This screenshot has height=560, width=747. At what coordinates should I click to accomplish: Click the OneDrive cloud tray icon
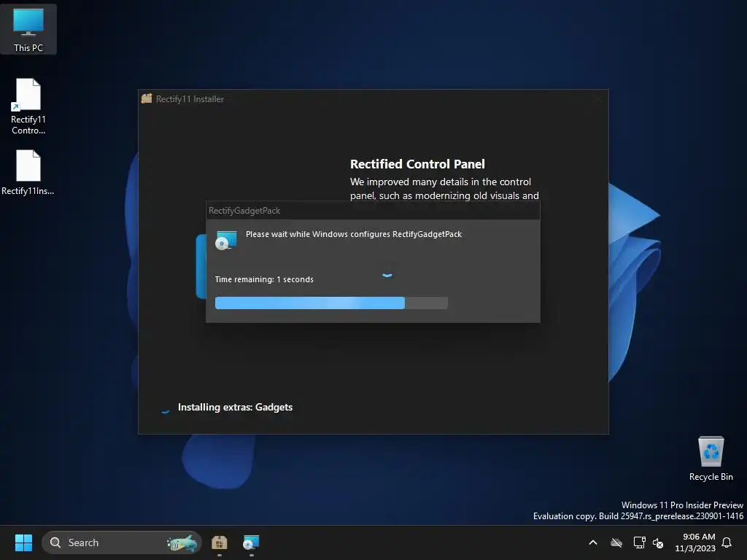[616, 542]
